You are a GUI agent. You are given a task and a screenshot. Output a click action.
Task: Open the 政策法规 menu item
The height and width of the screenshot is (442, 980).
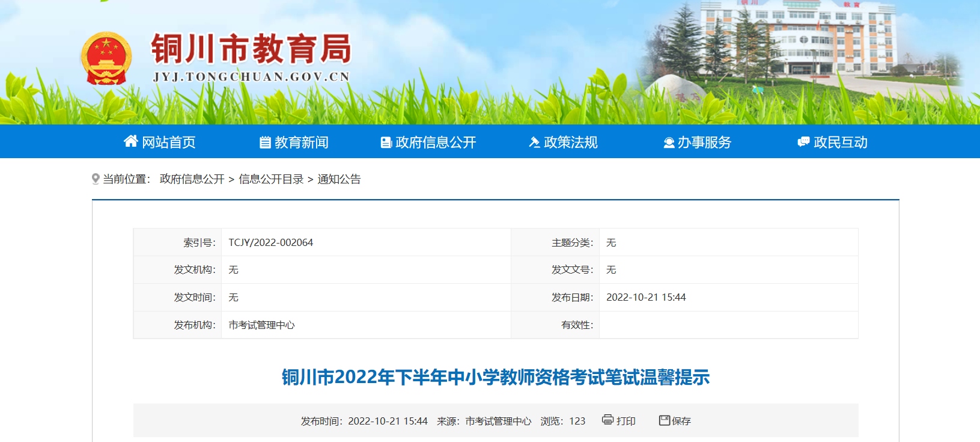[x=571, y=143]
